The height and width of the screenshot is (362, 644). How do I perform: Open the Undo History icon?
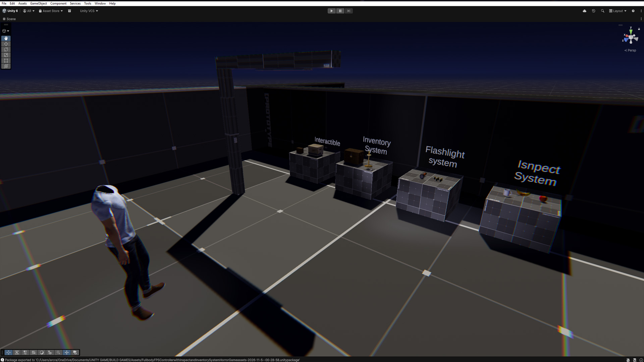click(594, 11)
